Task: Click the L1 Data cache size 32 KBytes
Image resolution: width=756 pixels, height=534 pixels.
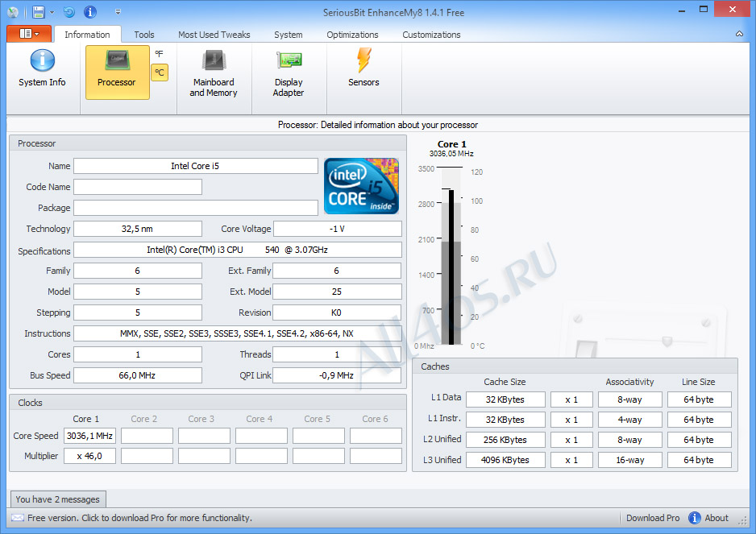Action: pos(505,399)
